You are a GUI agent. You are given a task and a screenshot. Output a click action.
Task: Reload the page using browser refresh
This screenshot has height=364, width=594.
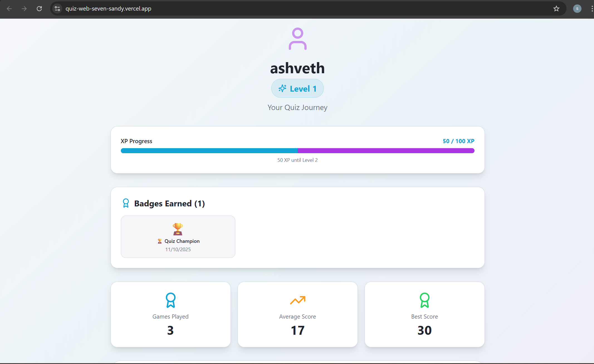(39, 9)
